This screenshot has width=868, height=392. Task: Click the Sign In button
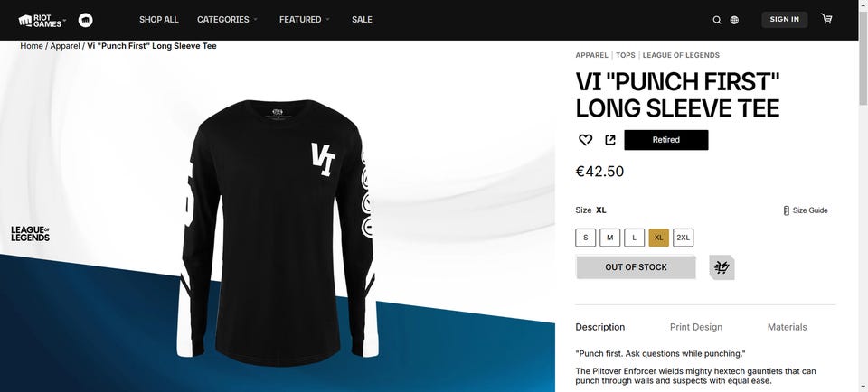coord(785,19)
